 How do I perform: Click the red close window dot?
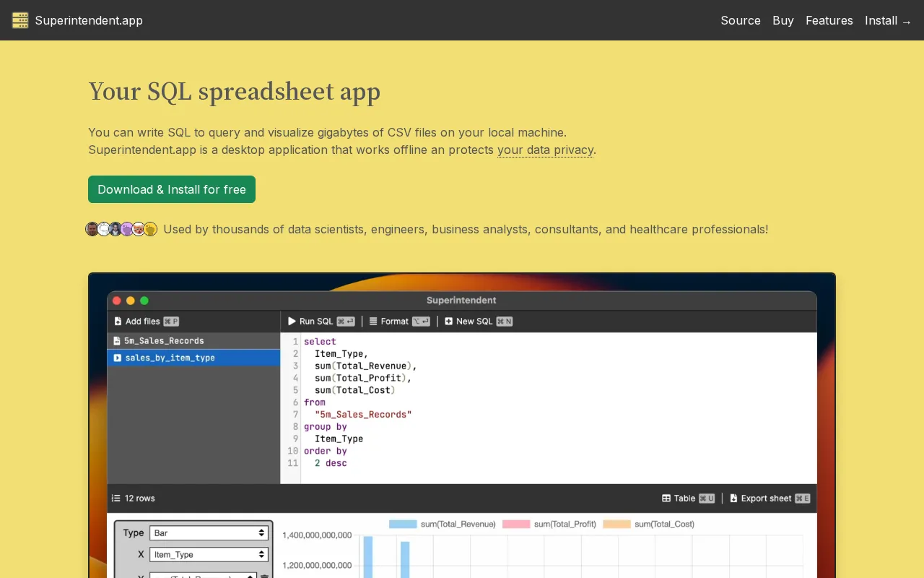tap(117, 301)
